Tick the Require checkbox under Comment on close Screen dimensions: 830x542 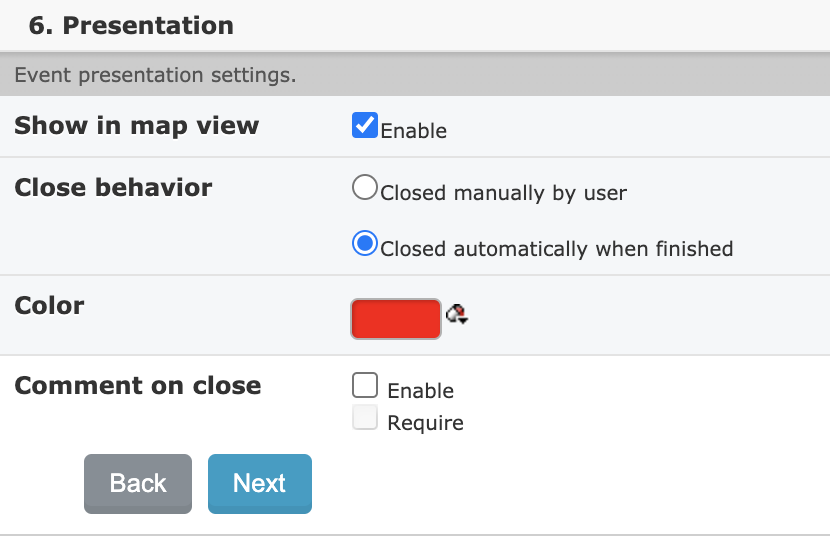[x=365, y=417]
